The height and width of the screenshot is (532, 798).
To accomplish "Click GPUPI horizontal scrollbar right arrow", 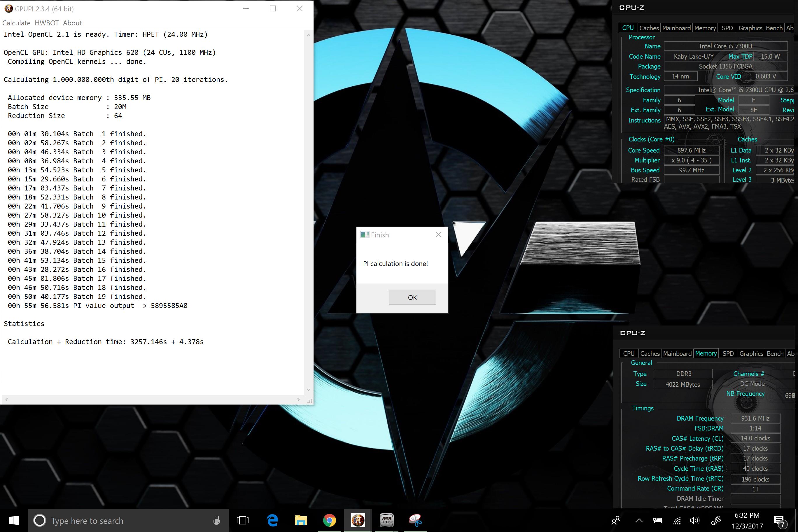I will point(298,400).
